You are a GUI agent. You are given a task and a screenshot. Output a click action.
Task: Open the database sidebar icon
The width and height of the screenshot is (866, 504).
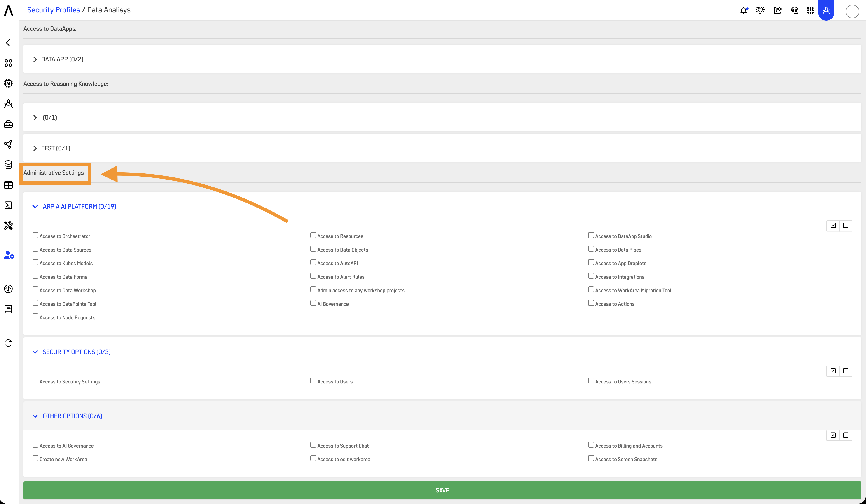[8, 165]
